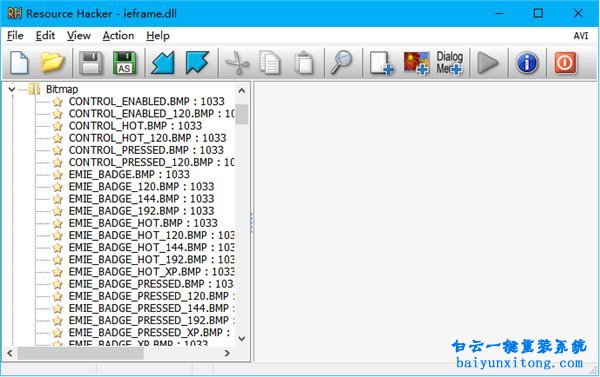Viewport: 600px width, 377px height.
Task: Click the tree scrollbar up arrow
Action: pos(241,91)
